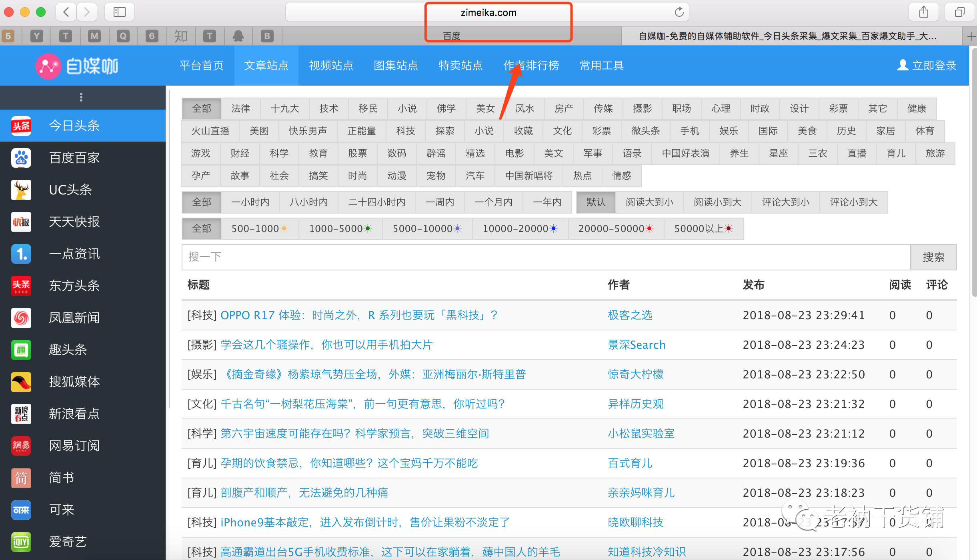Open 搜狐媒体 platform icon

tap(21, 382)
